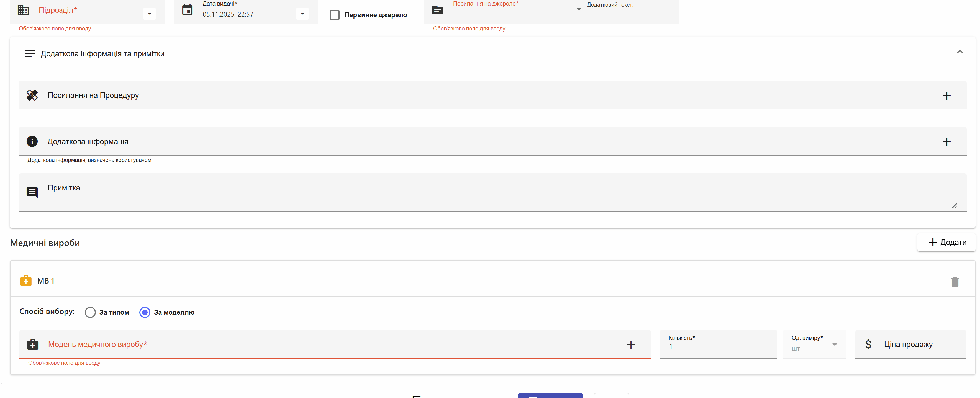Click the Додати button for medical devices
Screen dimensions: 980x398
946,243
